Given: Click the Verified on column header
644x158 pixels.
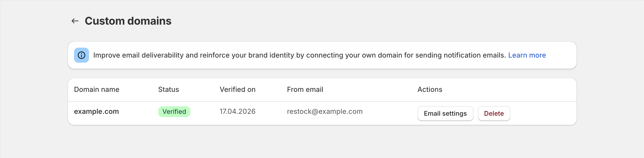Looking at the screenshot, I should click(237, 89).
